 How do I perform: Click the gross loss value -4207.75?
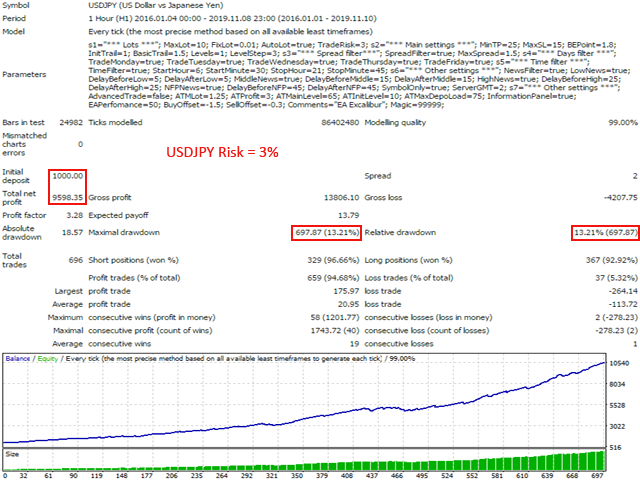(x=620, y=198)
